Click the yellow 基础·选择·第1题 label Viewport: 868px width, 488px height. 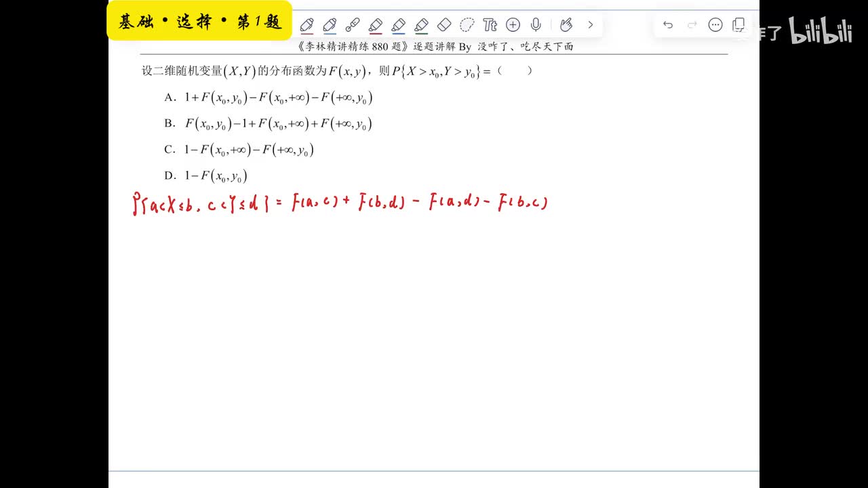[199, 21]
